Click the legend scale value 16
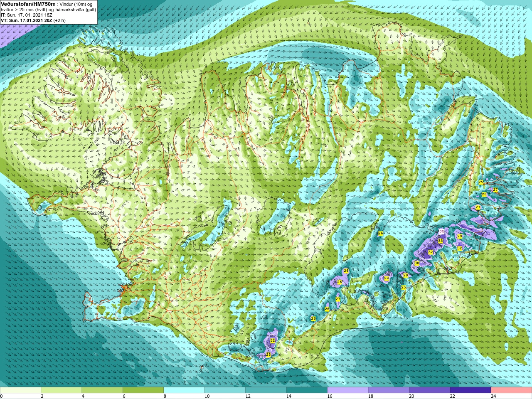This screenshot has width=532, height=399. click(x=330, y=396)
